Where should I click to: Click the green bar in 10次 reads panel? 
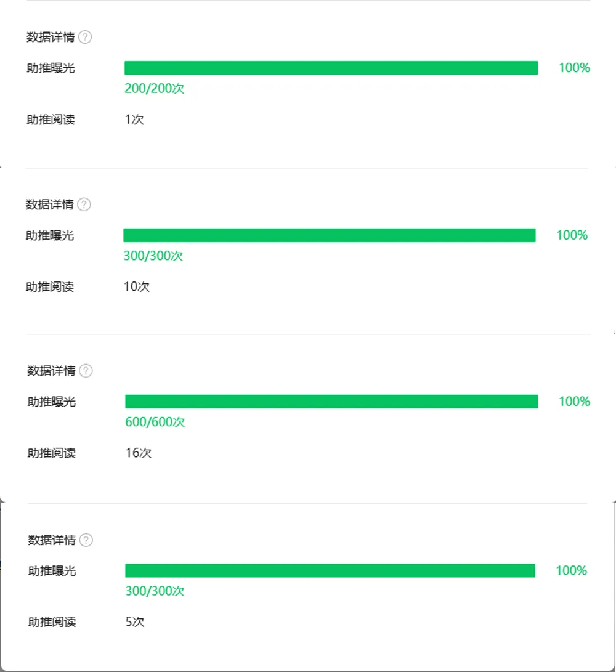coord(330,235)
